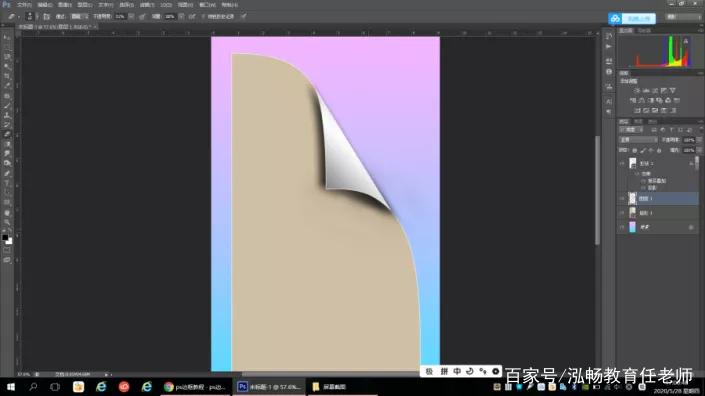Hide the 背景 background layer
705x396 pixels.
click(x=622, y=227)
